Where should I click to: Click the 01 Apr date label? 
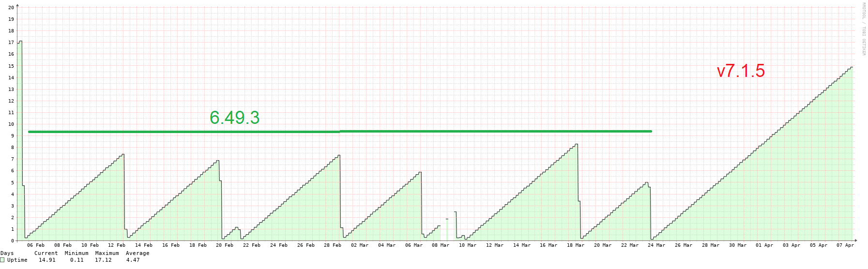[x=764, y=245]
